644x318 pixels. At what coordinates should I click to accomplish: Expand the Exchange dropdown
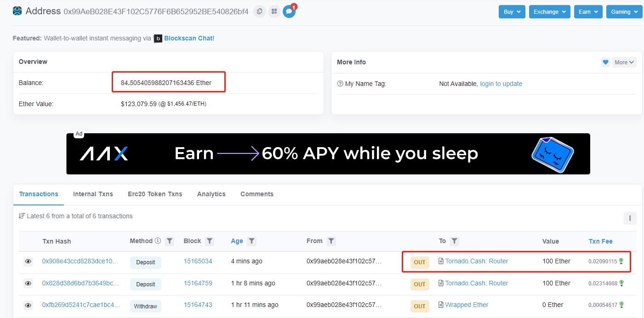[549, 12]
